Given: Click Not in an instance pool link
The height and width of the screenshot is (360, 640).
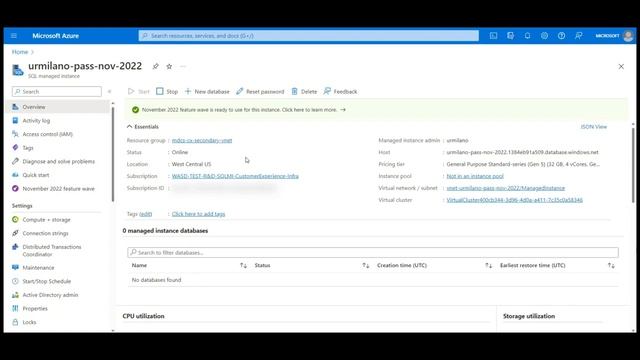Looking at the screenshot, I should pyautogui.click(x=475, y=176).
